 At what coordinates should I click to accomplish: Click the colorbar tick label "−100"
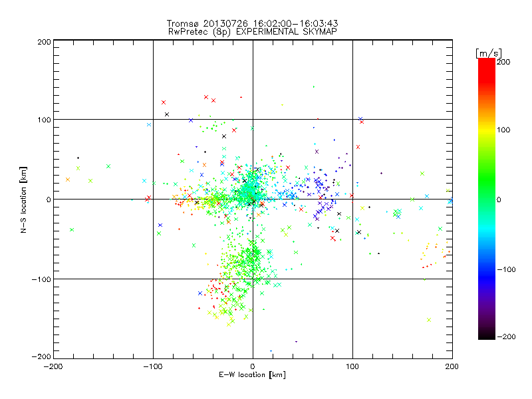[x=506, y=270]
